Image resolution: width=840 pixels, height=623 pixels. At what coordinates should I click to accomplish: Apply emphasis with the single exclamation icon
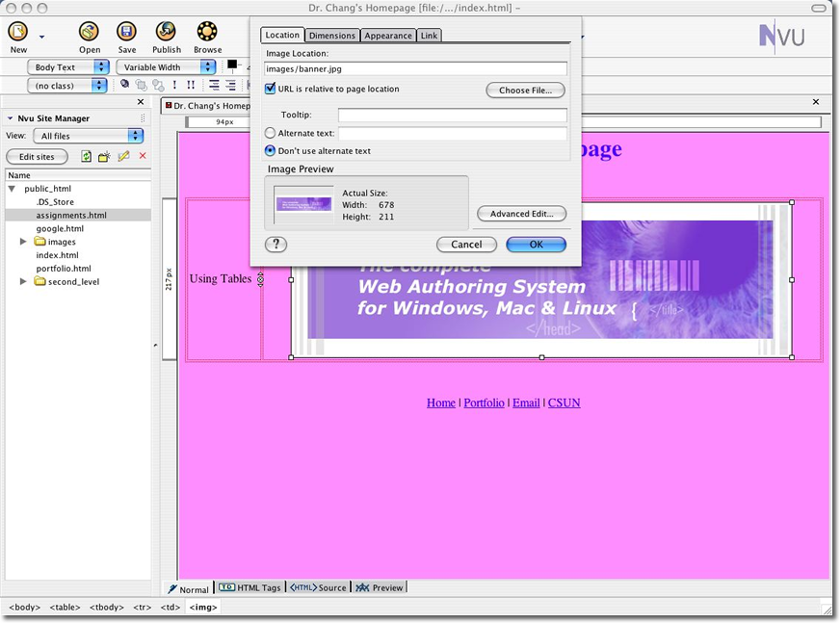pos(174,85)
